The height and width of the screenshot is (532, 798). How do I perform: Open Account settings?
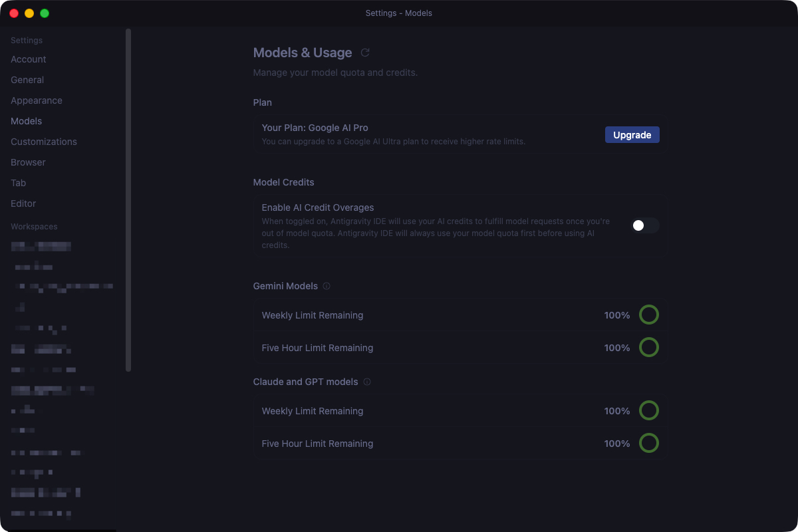point(29,59)
